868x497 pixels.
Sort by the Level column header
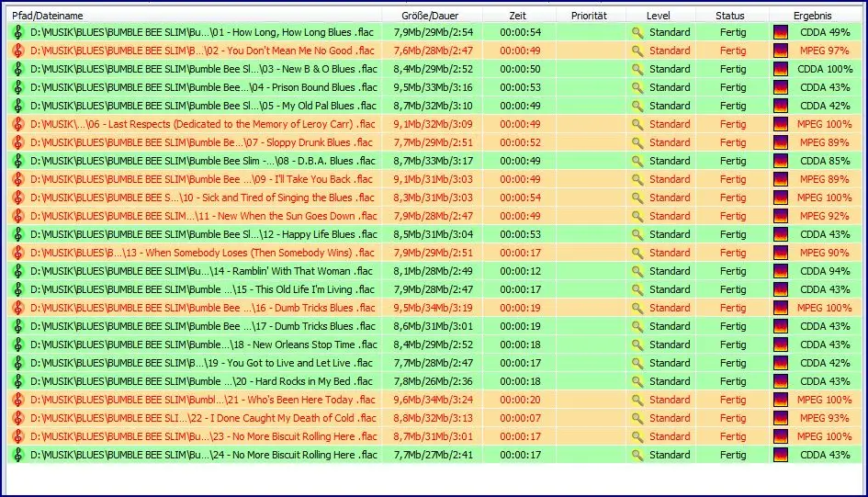660,16
